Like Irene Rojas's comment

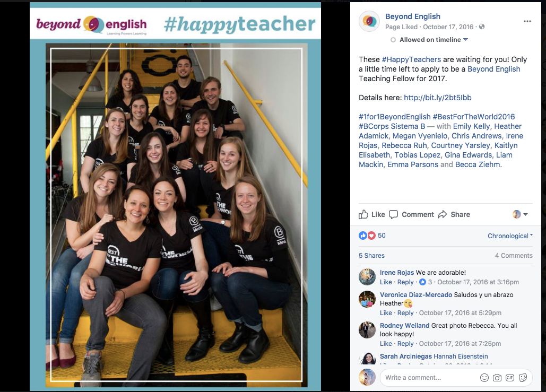386,282
